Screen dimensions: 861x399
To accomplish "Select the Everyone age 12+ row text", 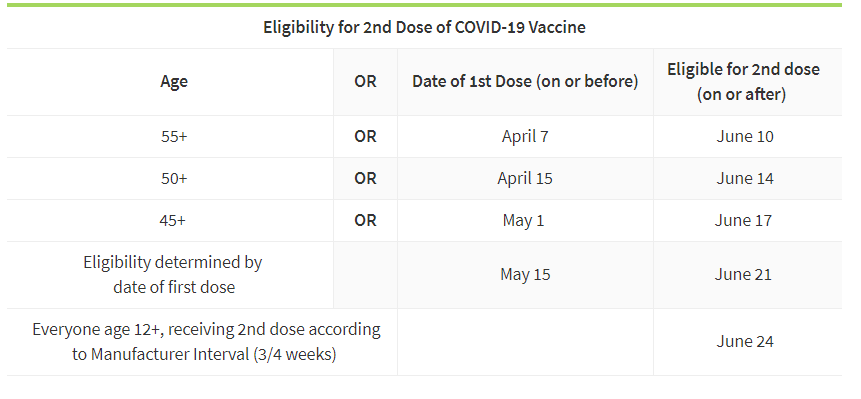I will pyautogui.click(x=206, y=341).
